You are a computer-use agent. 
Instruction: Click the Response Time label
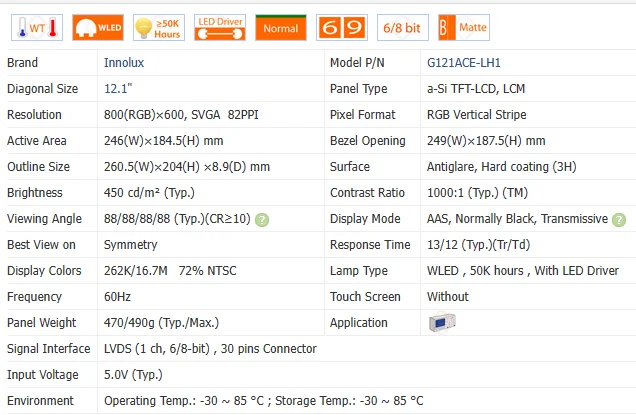pos(370,245)
